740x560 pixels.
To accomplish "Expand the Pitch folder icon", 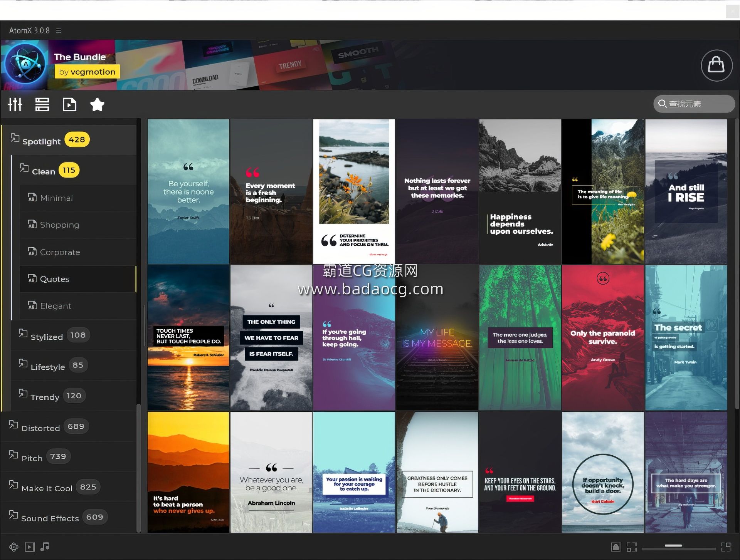I will (13, 454).
